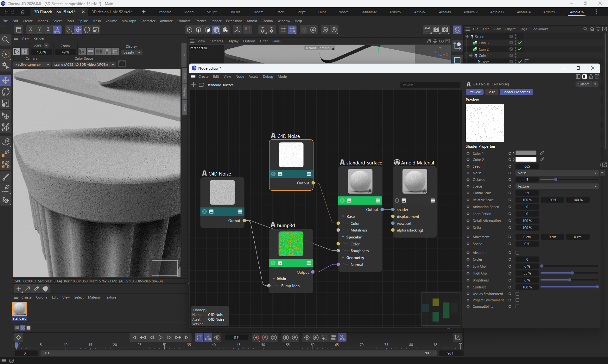
Task: Click the render snapshot camera icon
Action: tap(122, 64)
